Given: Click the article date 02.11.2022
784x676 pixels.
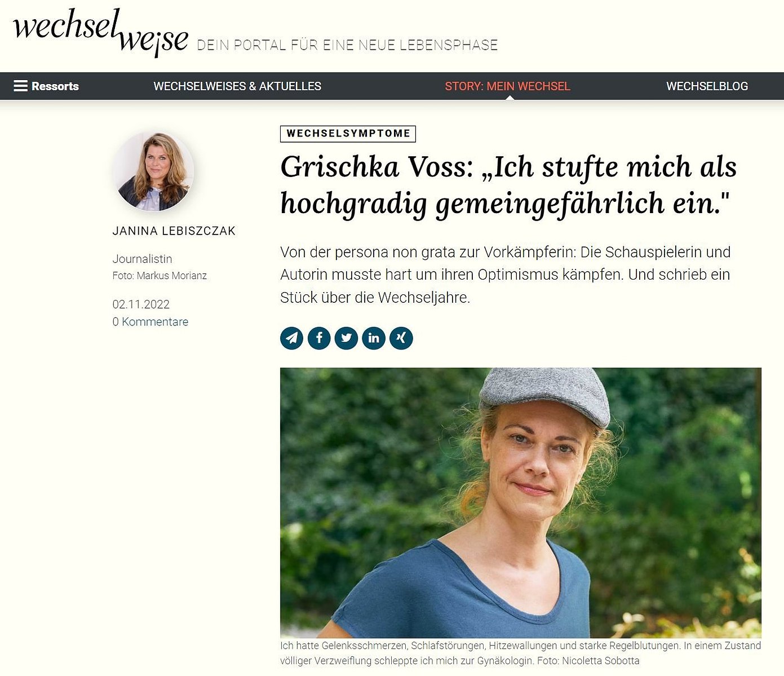Looking at the screenshot, I should tap(141, 304).
